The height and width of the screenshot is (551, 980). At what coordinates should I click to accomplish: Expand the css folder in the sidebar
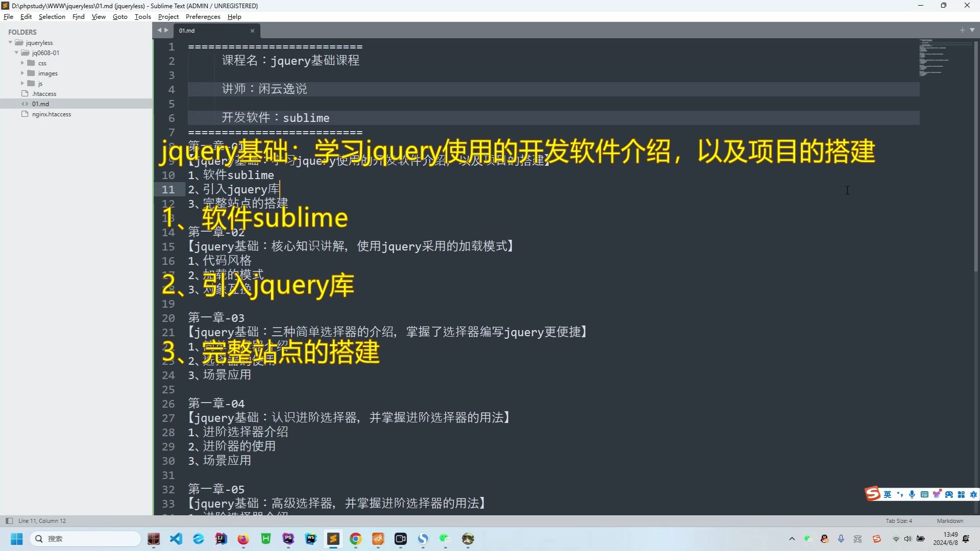pyautogui.click(x=22, y=63)
